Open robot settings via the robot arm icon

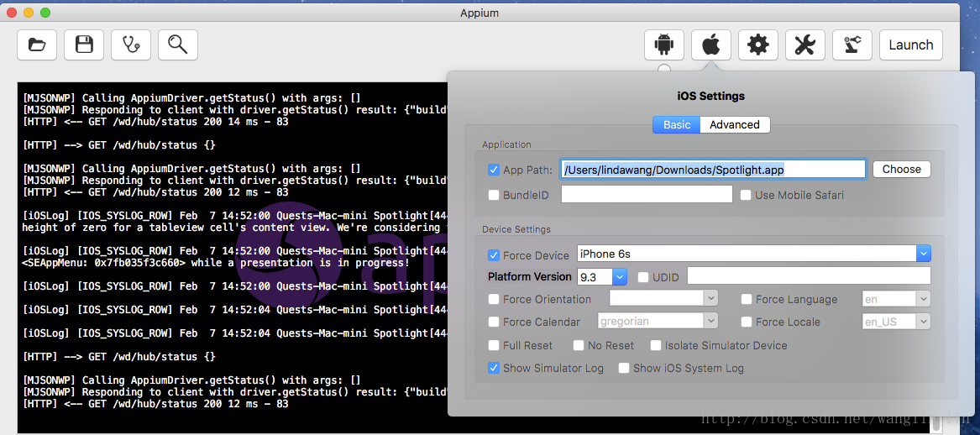(x=852, y=45)
